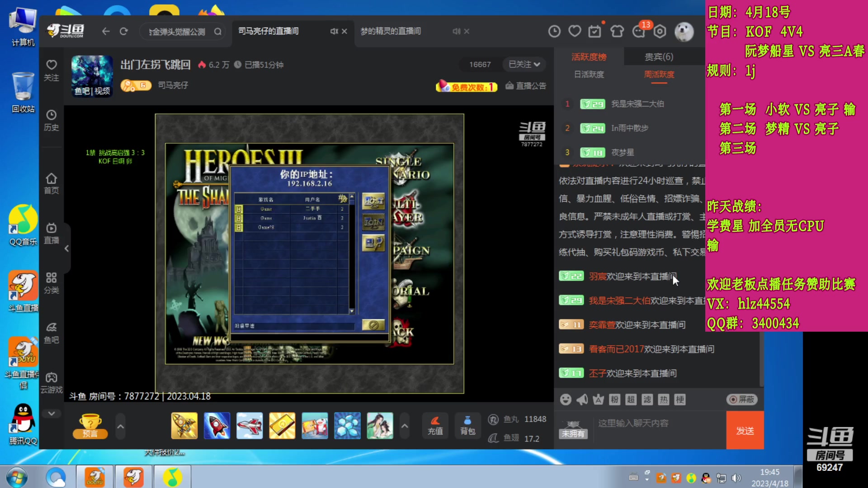The height and width of the screenshot is (488, 868).
Task: Open 直播 in the sidebar
Action: 52,234
